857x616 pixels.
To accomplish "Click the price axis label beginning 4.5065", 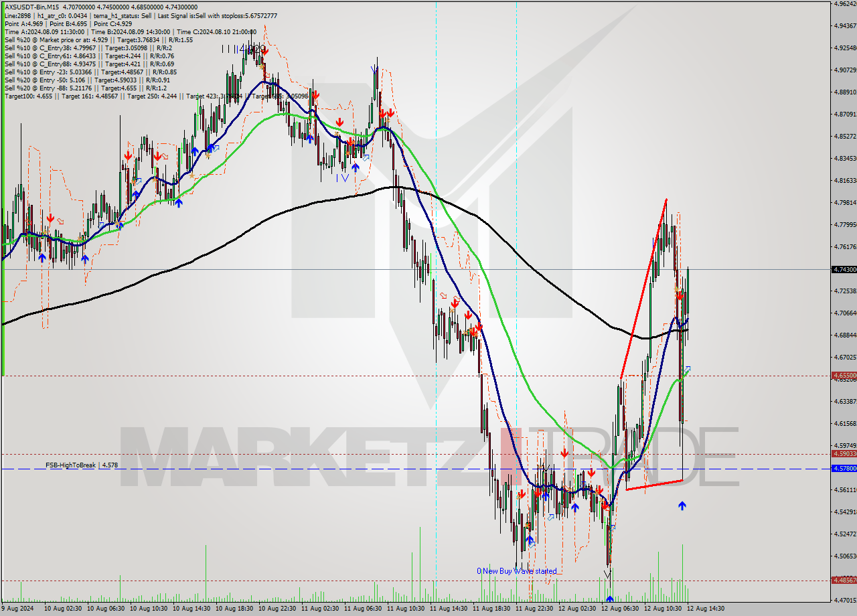I will (845, 556).
